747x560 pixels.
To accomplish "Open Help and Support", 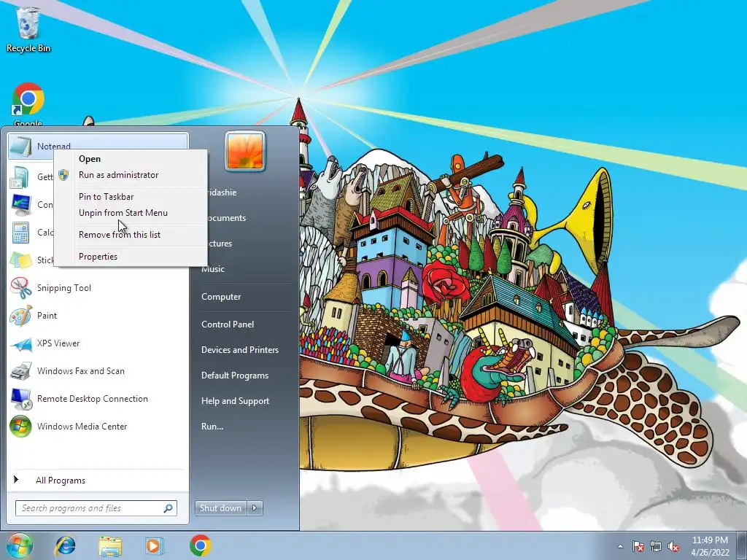I will coord(235,401).
